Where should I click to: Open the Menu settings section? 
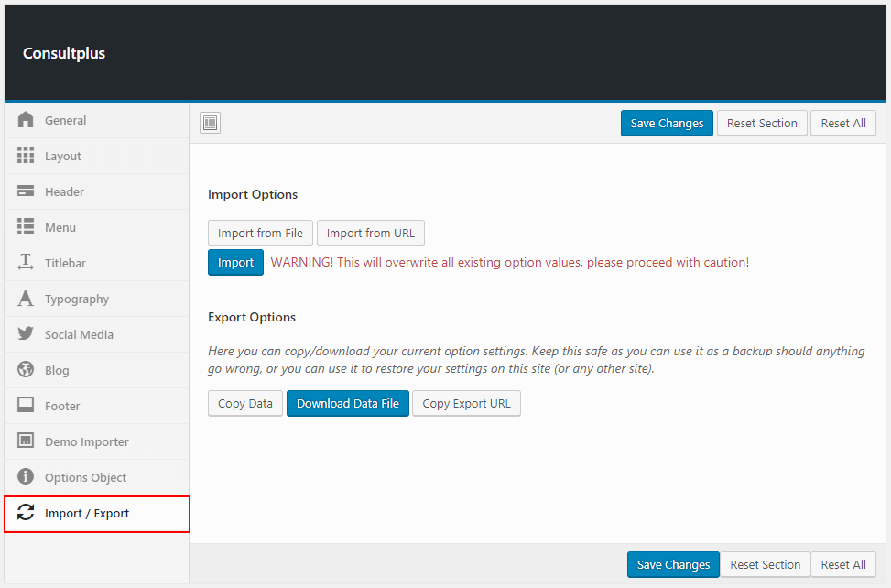pyautogui.click(x=60, y=227)
